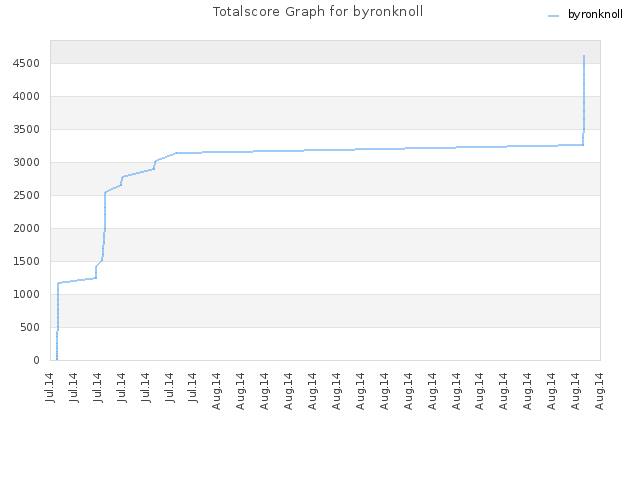Click the 2500 y-axis label

[x=26, y=195]
